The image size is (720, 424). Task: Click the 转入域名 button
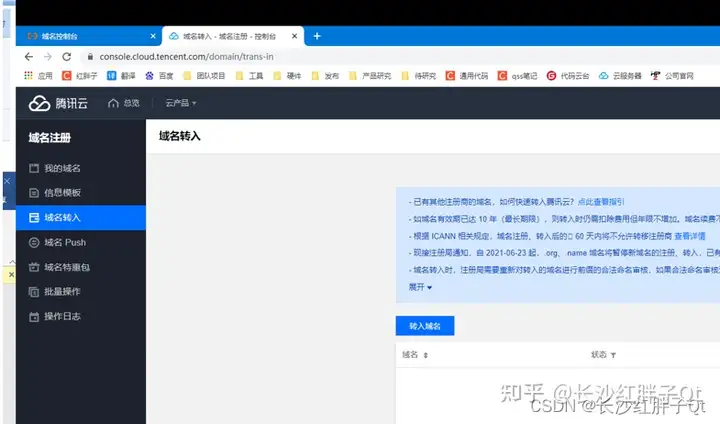point(425,326)
